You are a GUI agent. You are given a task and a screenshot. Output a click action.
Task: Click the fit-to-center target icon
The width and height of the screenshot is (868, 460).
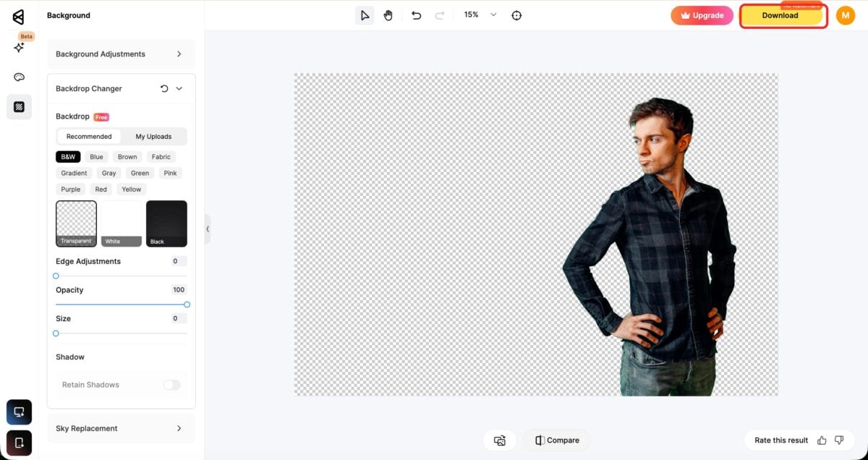[x=516, y=14]
